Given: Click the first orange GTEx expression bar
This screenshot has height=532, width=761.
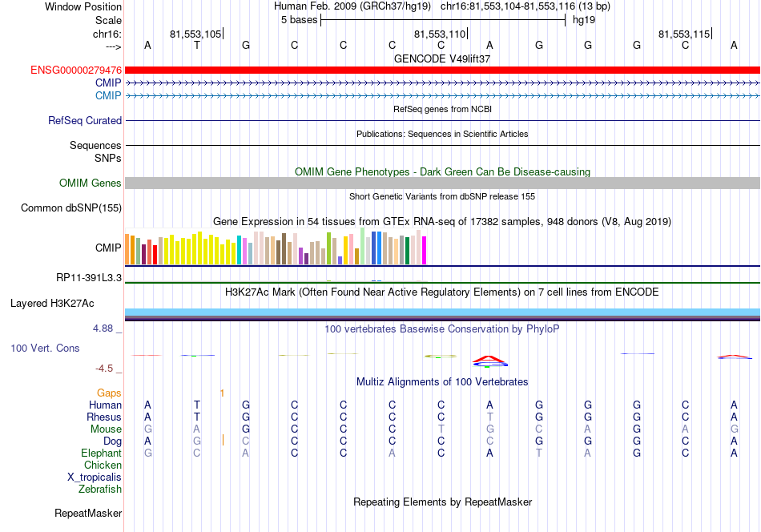Looking at the screenshot, I should [127, 249].
